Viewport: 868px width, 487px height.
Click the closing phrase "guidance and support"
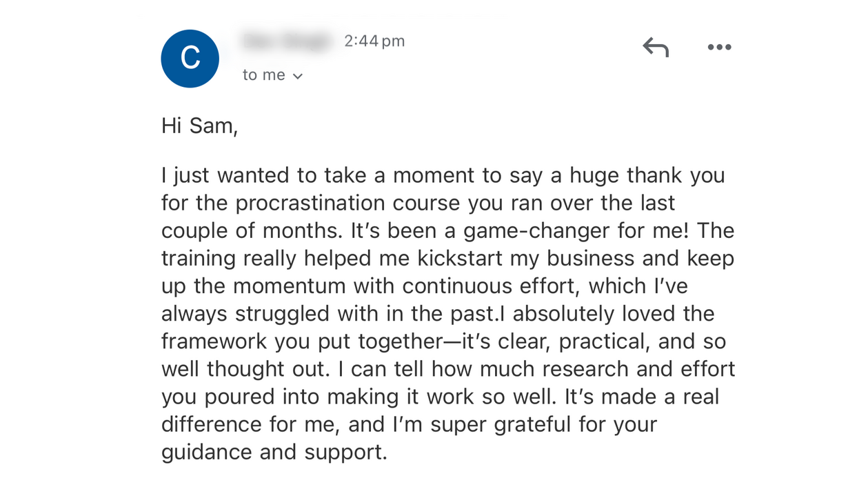click(x=274, y=453)
